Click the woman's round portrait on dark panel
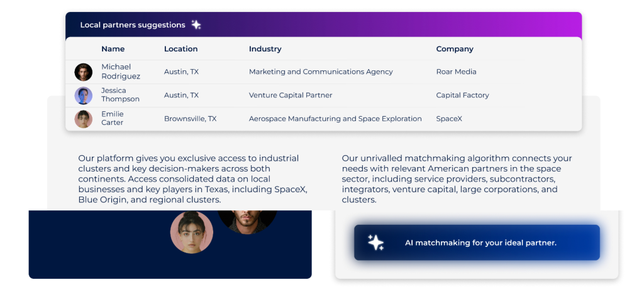 pos(192,232)
